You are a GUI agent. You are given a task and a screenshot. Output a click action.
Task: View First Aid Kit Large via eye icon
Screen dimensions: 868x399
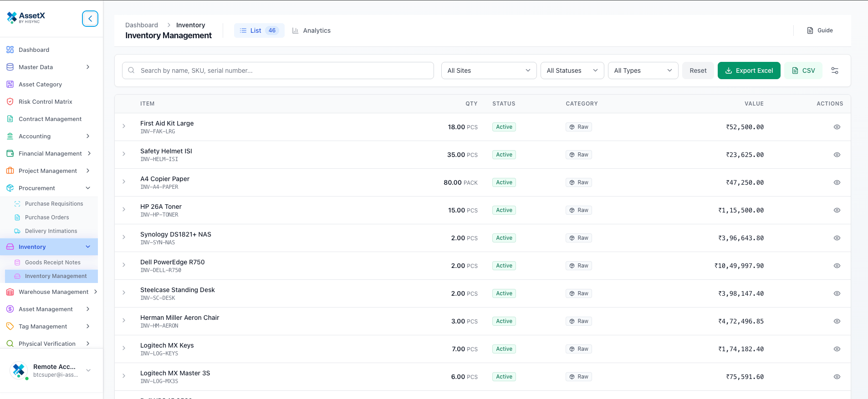(x=837, y=127)
